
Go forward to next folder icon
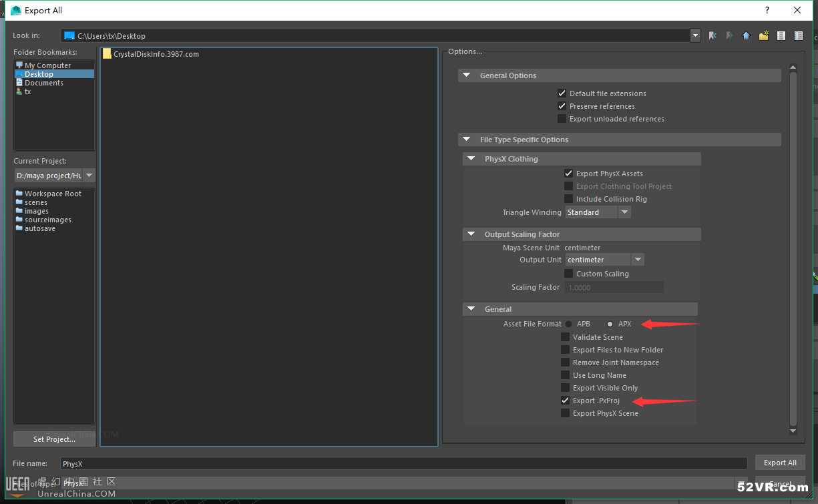(x=729, y=35)
